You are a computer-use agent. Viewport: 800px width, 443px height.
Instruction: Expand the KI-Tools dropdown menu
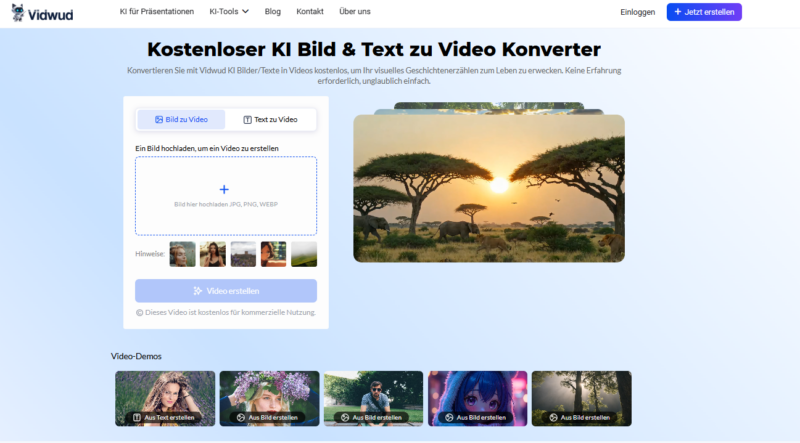click(x=229, y=12)
